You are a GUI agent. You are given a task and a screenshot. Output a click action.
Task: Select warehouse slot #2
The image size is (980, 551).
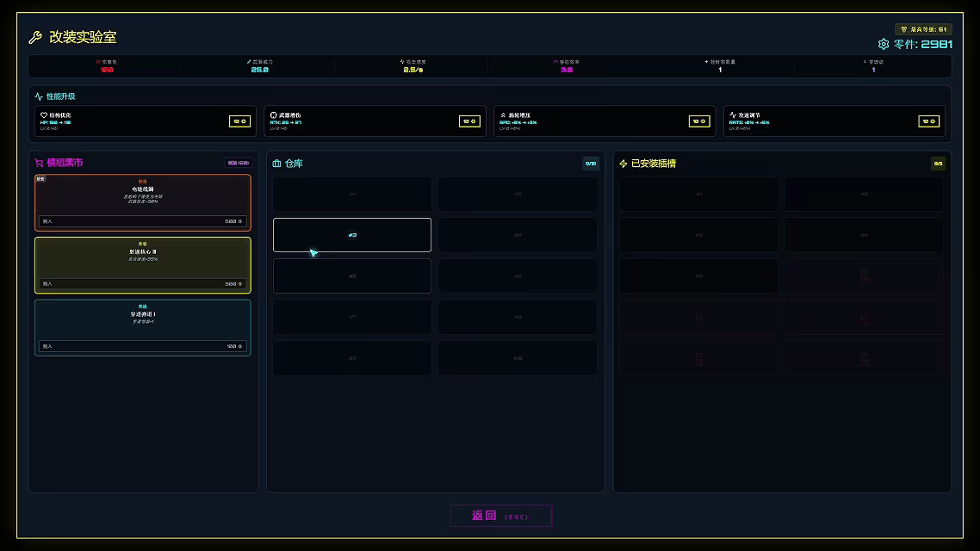[x=518, y=194]
